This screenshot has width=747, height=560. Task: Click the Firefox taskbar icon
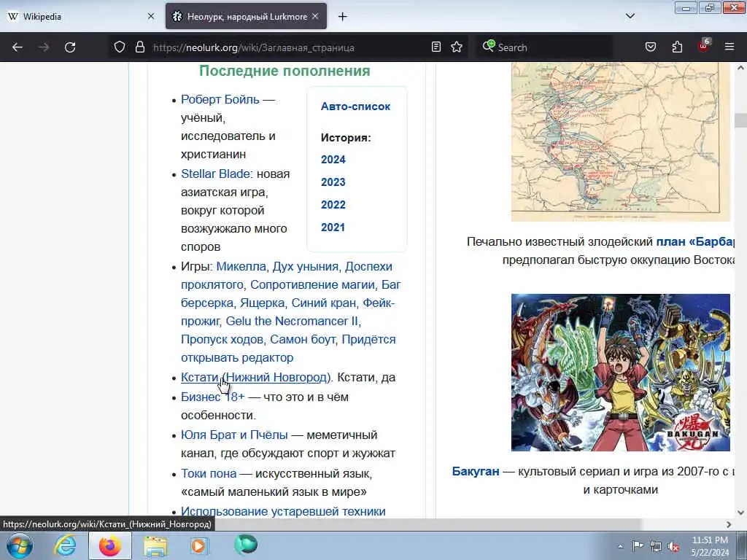coord(109,545)
